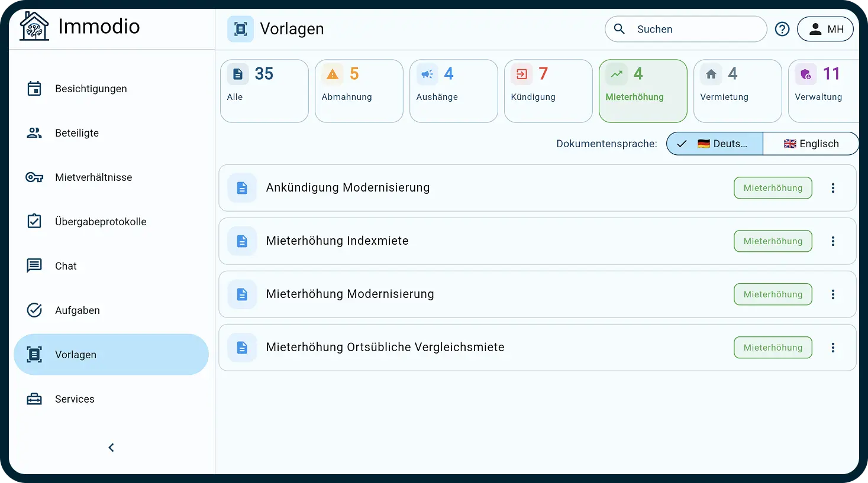Open help via question mark icon

click(x=782, y=29)
